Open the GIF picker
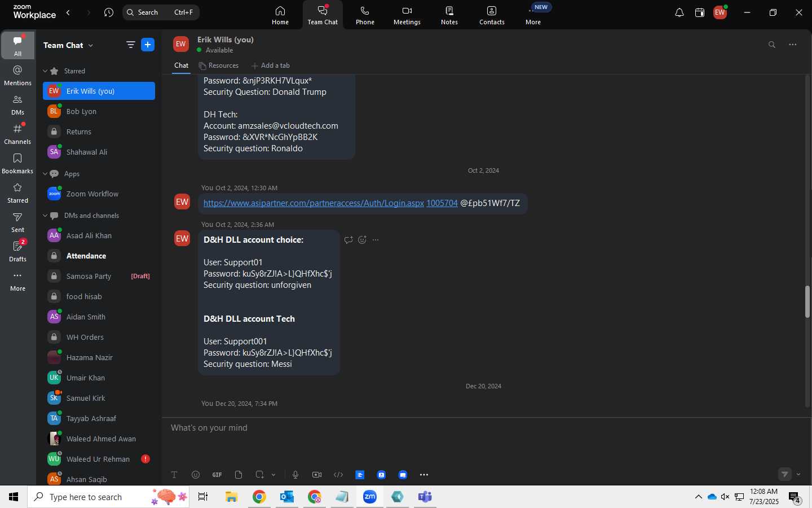Image resolution: width=812 pixels, height=508 pixels. click(217, 475)
